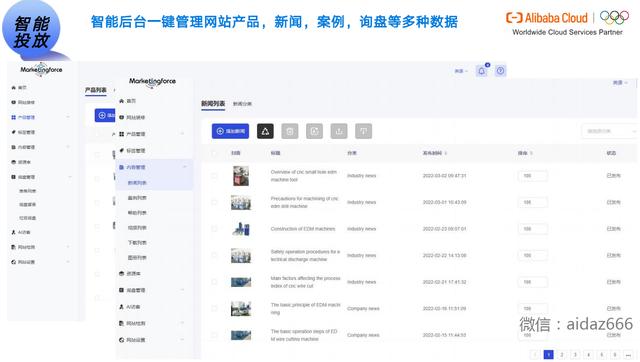Check the 'Construction of EDM machines' row
The height and width of the screenshot is (362, 640).
coord(214,229)
